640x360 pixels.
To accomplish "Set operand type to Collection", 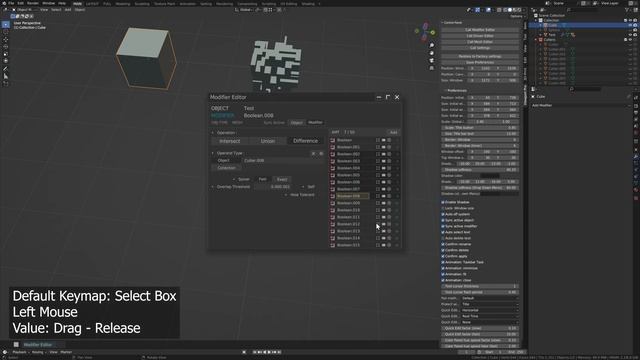I will [x=226, y=168].
